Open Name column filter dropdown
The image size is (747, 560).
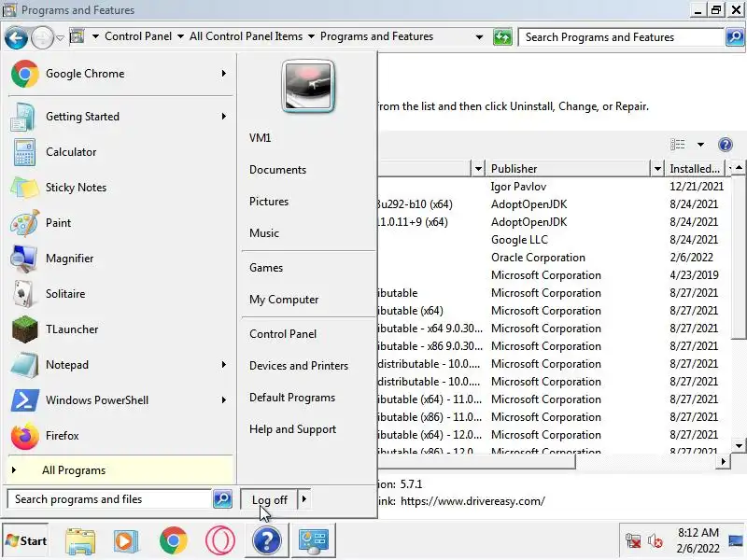[478, 169]
